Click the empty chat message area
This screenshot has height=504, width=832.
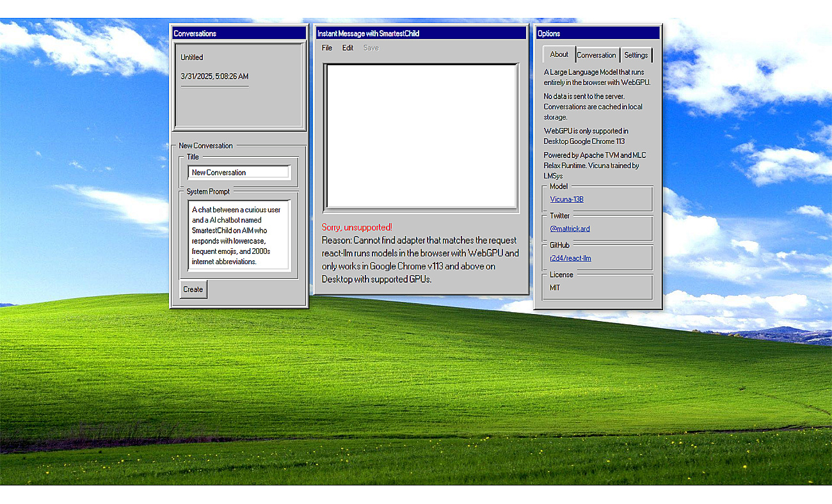(x=421, y=136)
